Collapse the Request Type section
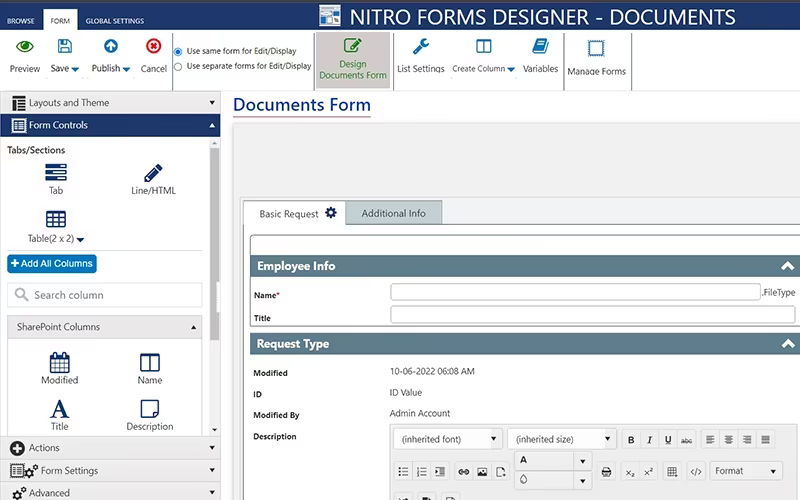The width and height of the screenshot is (800, 500). (x=787, y=344)
